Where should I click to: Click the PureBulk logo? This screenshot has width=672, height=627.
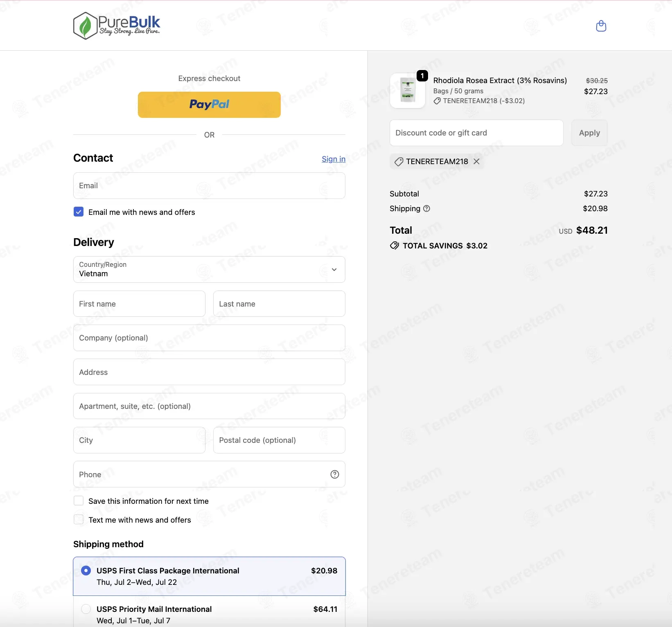pyautogui.click(x=117, y=26)
